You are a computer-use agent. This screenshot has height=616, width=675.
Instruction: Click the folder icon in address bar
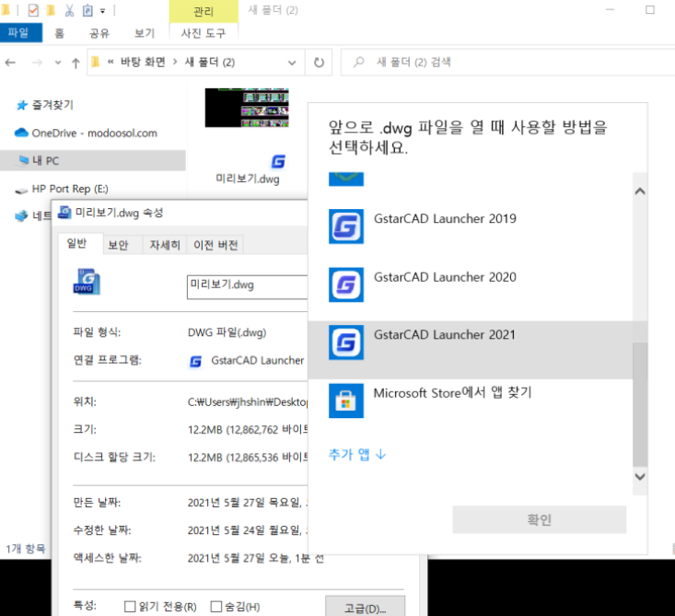point(96,63)
